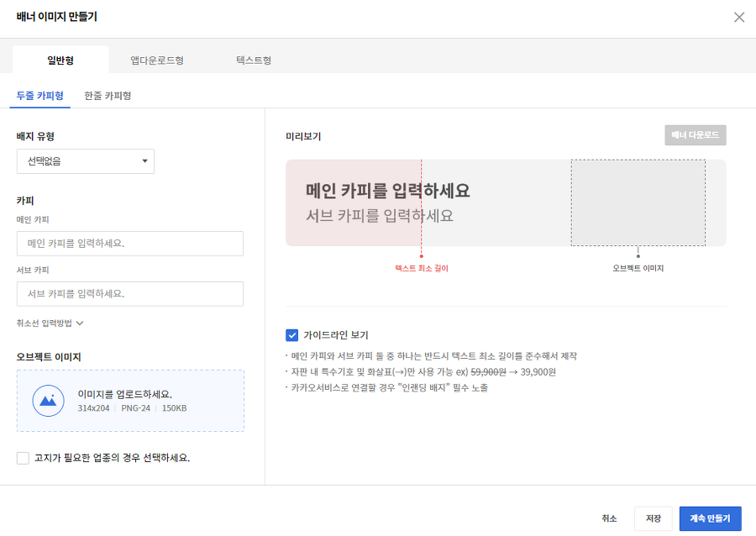Uncheck the 가이드라인 보기 checkbox

pos(292,335)
